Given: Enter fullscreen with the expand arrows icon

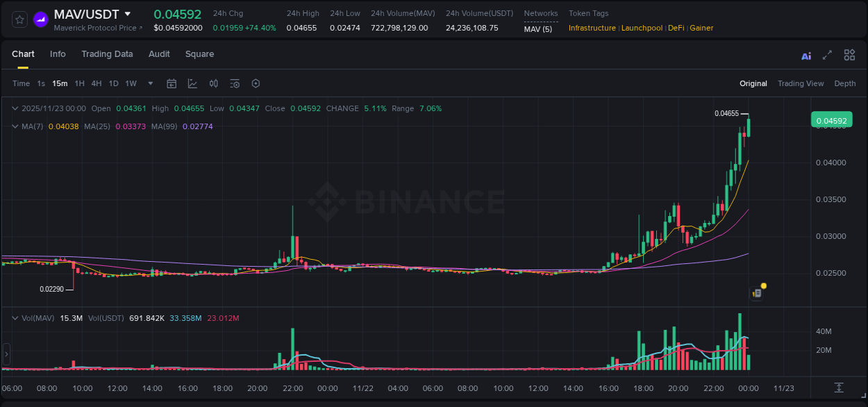Looking at the screenshot, I should click(x=827, y=55).
